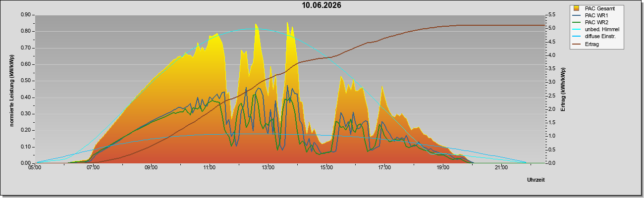Click the 2.0 right axis value
The image size is (644, 198).
[551, 109]
